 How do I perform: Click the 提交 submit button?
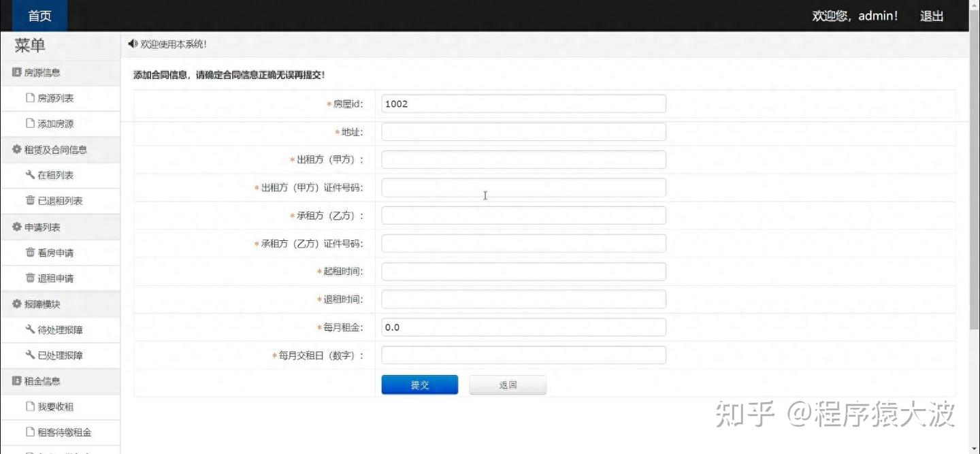coord(419,384)
